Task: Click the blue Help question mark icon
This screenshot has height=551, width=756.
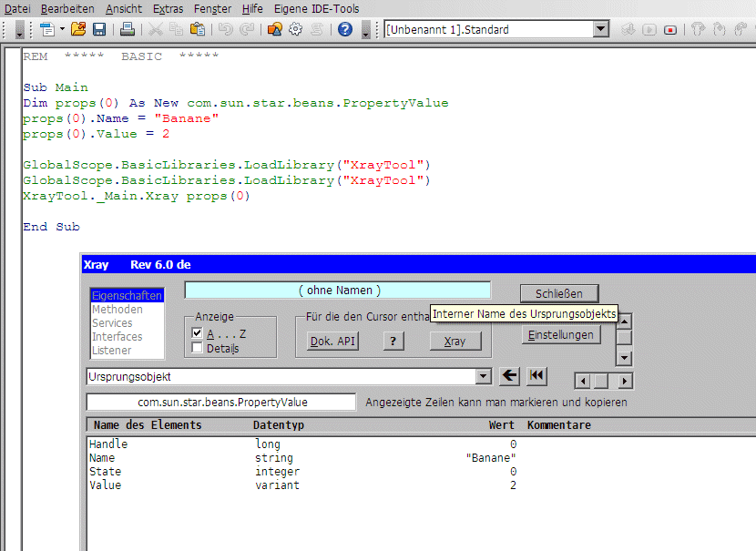Action: [x=345, y=29]
